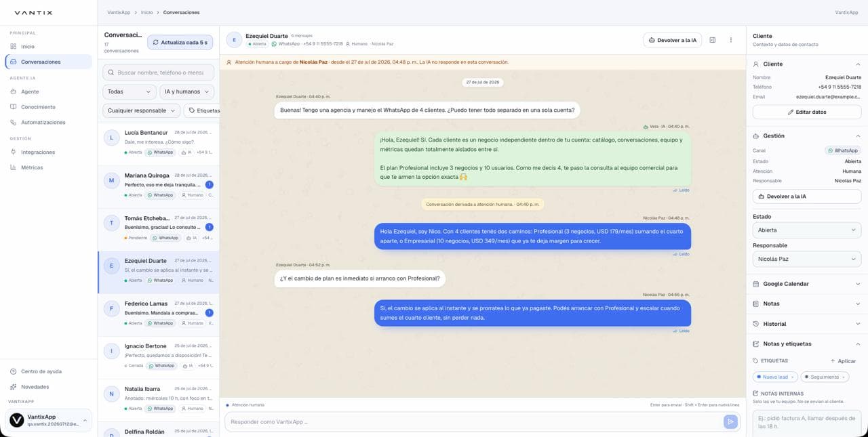The height and width of the screenshot is (437, 868).
Task: Click the Conversación derivada a atención humana notice
Action: click(482, 204)
